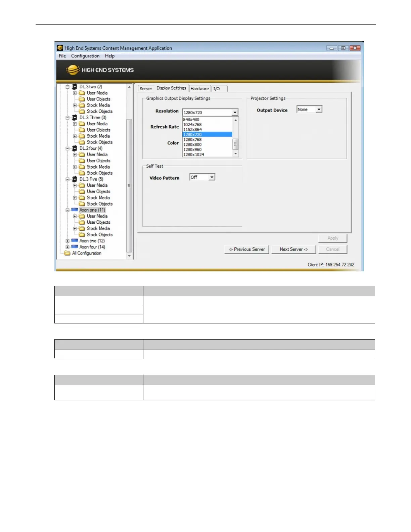Click the DL.2 four (4) server icon
The height and width of the screenshot is (532, 411).
click(x=75, y=148)
